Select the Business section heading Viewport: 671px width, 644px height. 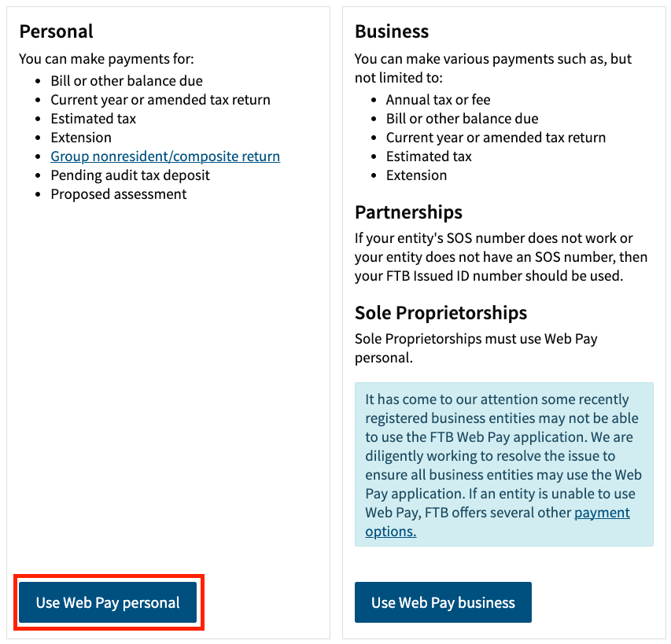tap(391, 31)
